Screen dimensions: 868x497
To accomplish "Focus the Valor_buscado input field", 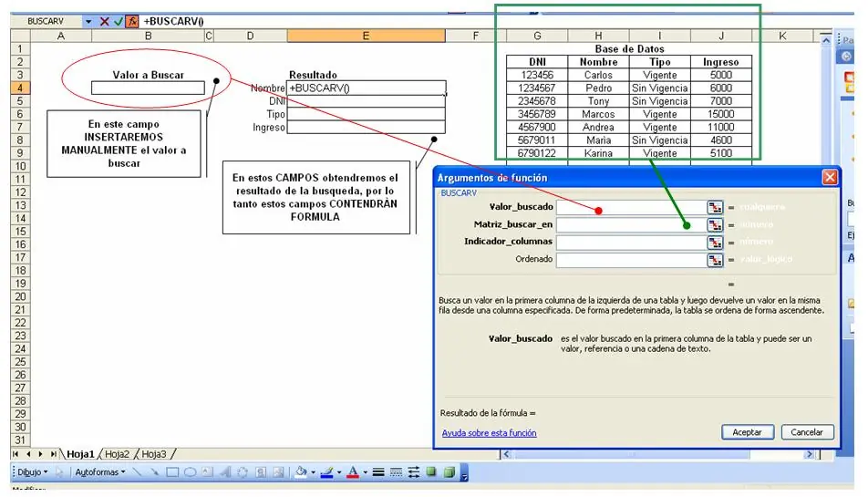I will tap(632, 207).
